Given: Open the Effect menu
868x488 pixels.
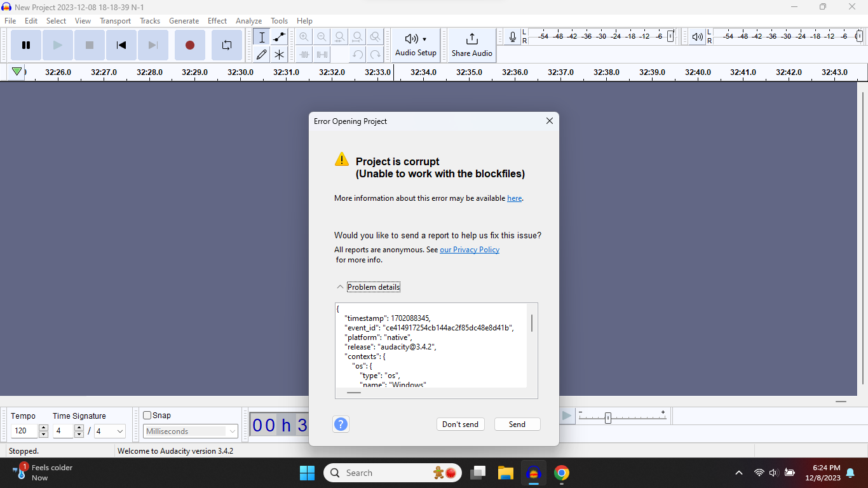Looking at the screenshot, I should pyautogui.click(x=217, y=21).
